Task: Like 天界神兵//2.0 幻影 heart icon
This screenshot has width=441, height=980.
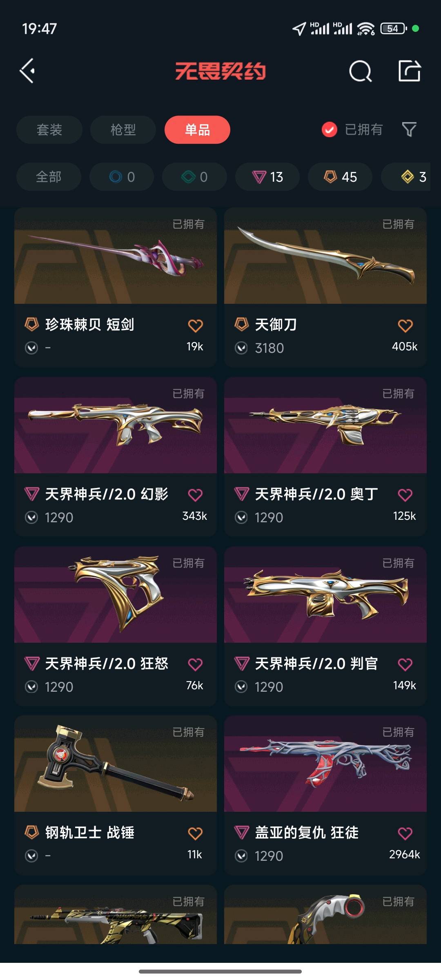Action: (195, 495)
